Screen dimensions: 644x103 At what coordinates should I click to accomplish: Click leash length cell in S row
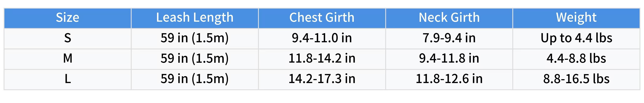pyautogui.click(x=195, y=39)
